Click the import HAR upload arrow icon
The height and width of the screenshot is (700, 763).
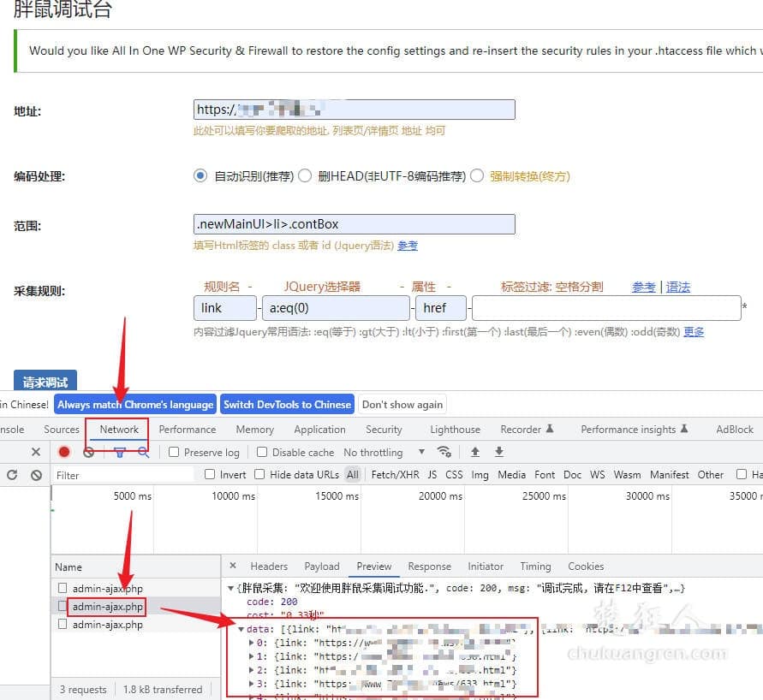pyautogui.click(x=475, y=452)
